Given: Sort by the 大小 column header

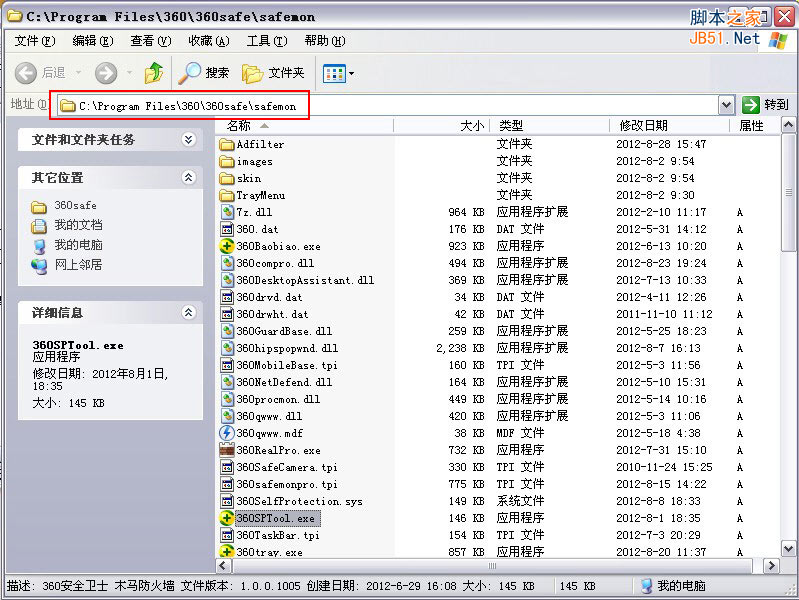Looking at the screenshot, I should (441, 125).
